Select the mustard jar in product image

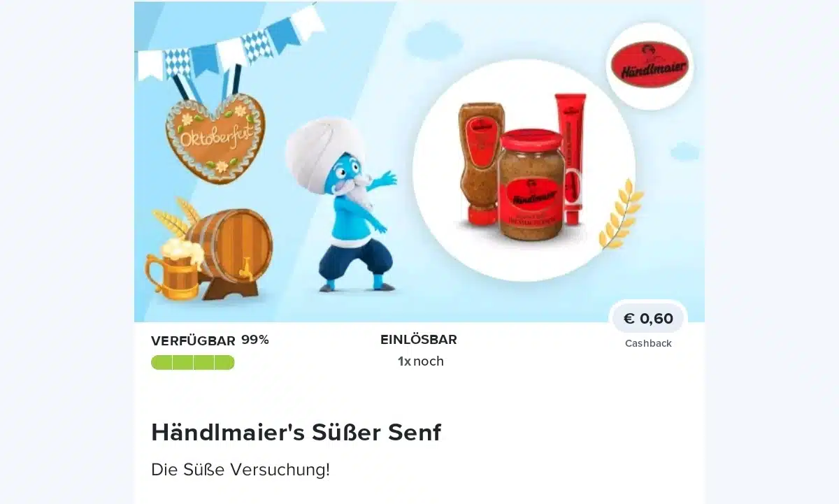(531, 185)
